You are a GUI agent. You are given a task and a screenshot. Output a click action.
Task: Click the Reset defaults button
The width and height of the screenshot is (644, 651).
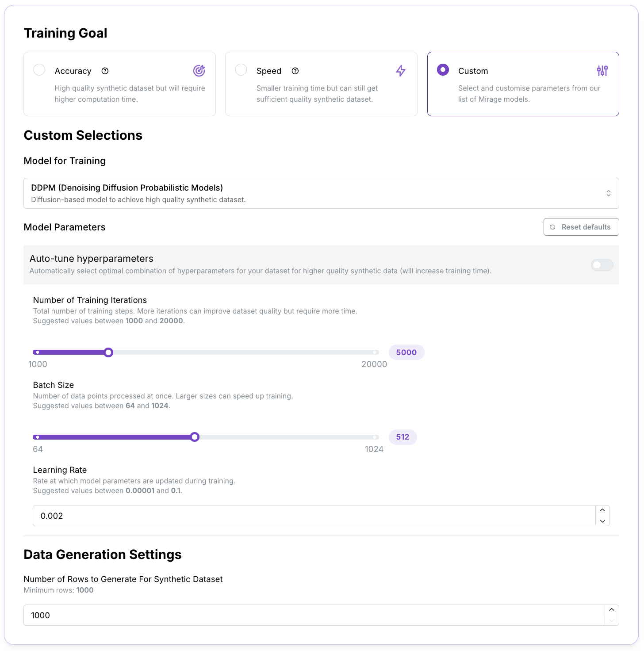[581, 227]
